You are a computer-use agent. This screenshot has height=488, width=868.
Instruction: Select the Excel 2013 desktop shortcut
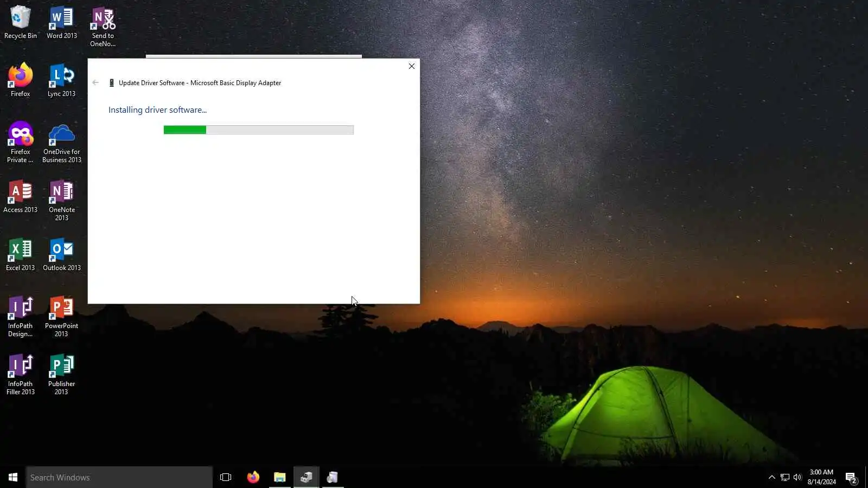pyautogui.click(x=20, y=255)
